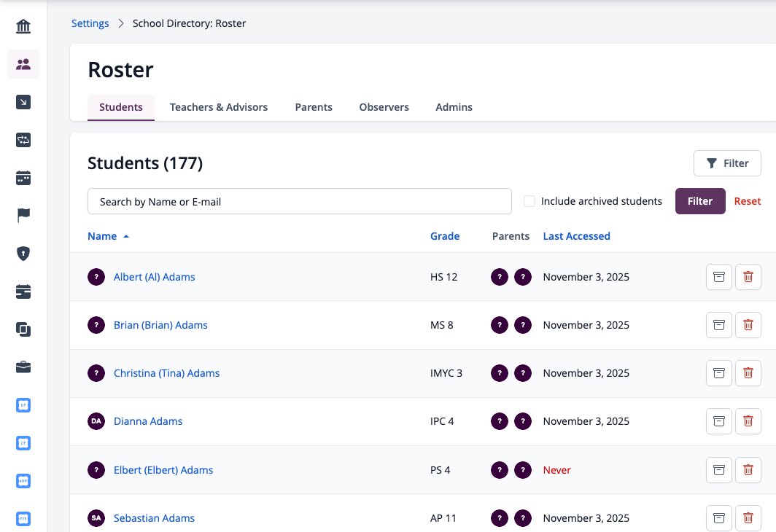776x532 pixels.
Task: Switch to the Parents tab
Action: 314,107
